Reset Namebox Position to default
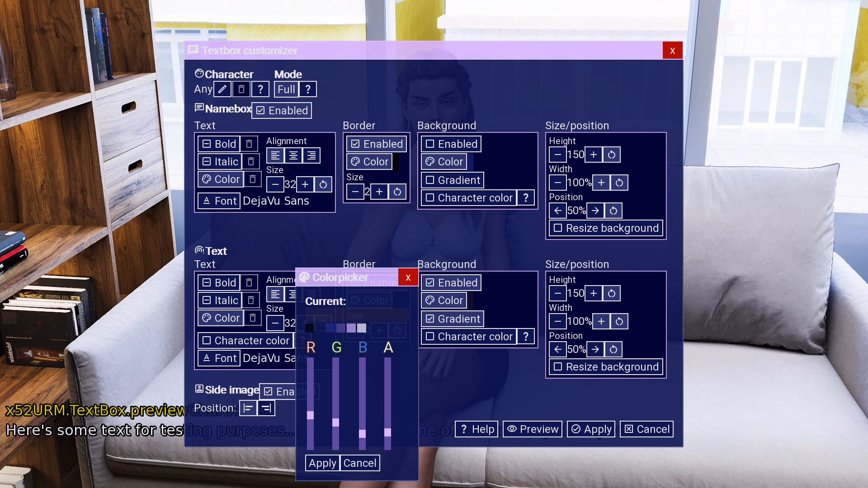 pyautogui.click(x=613, y=211)
